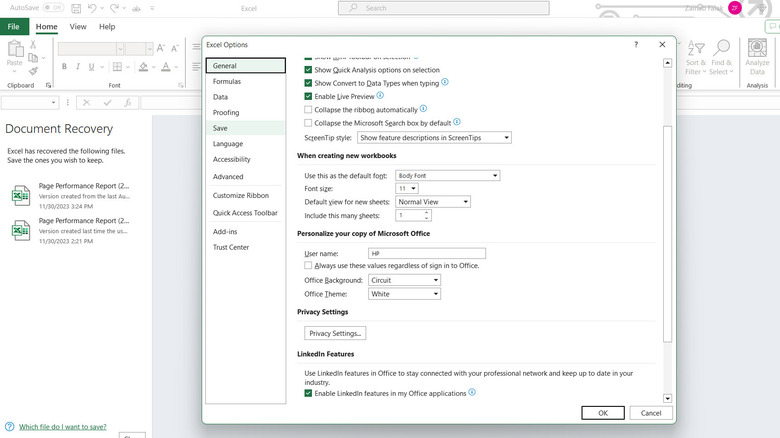
Task: Click the Privacy Settings button
Action: coord(336,333)
